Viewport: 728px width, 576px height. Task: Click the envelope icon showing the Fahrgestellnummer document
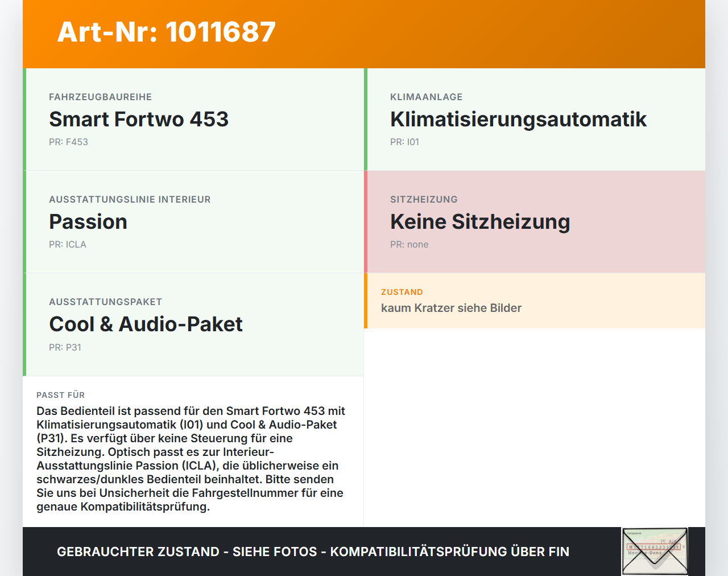click(654, 551)
